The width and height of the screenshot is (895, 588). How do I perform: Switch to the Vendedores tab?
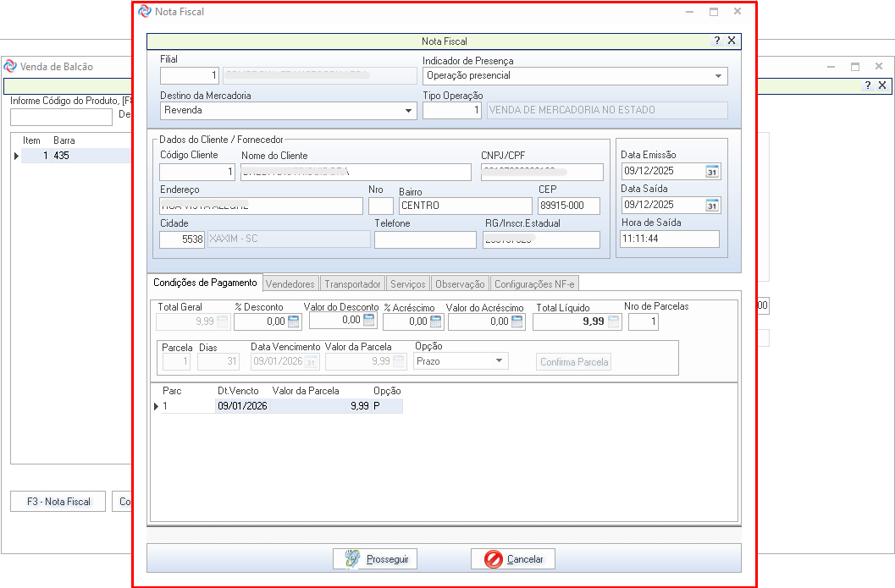[x=290, y=284]
